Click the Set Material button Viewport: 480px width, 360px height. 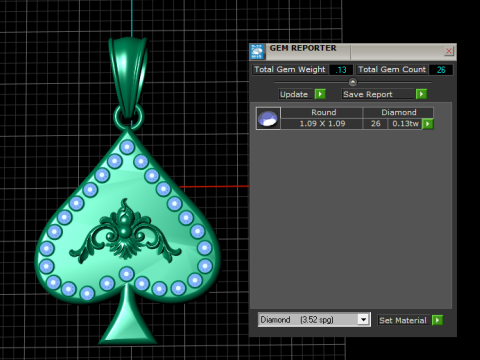coord(404,320)
